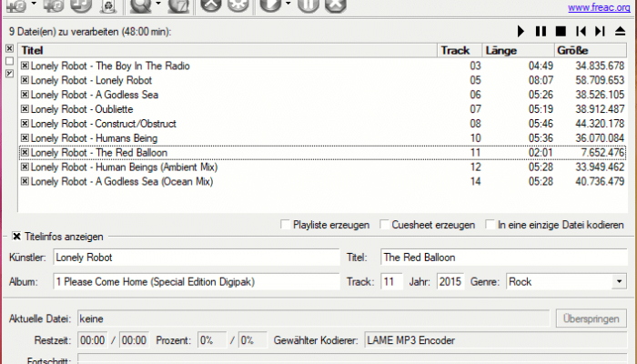Select row Lonely Robot - Construct/Obstruct

coord(322,124)
